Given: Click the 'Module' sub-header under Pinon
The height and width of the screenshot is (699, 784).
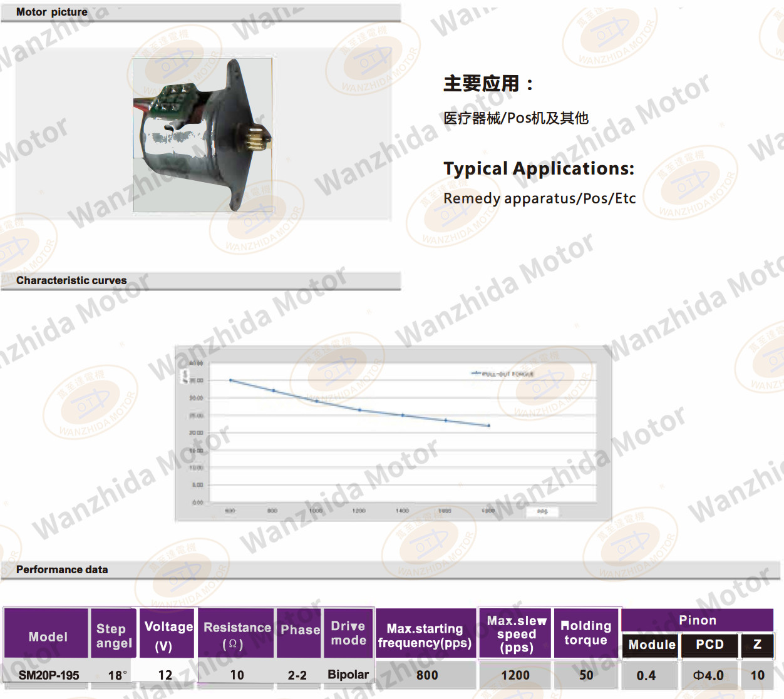Looking at the screenshot, I should tap(651, 645).
